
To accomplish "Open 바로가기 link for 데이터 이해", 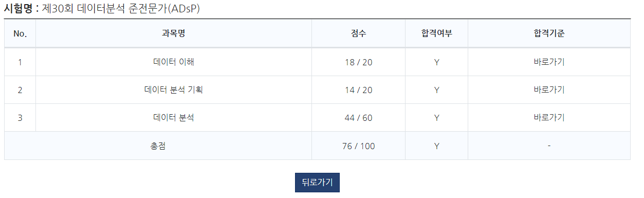I will point(549,62).
